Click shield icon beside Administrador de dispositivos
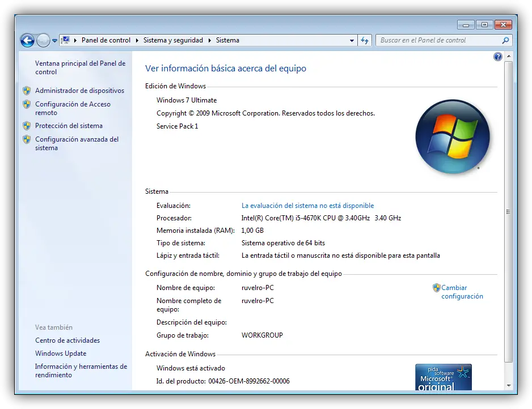Screen dimensions: 532x409 point(27,91)
